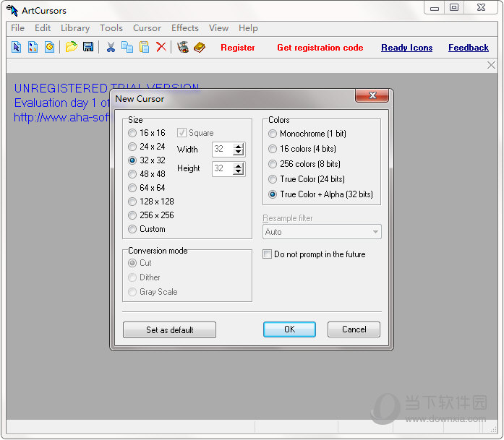This screenshot has height=440, width=504.
Task: Click the Paste clipboard icon
Action: pos(145,47)
